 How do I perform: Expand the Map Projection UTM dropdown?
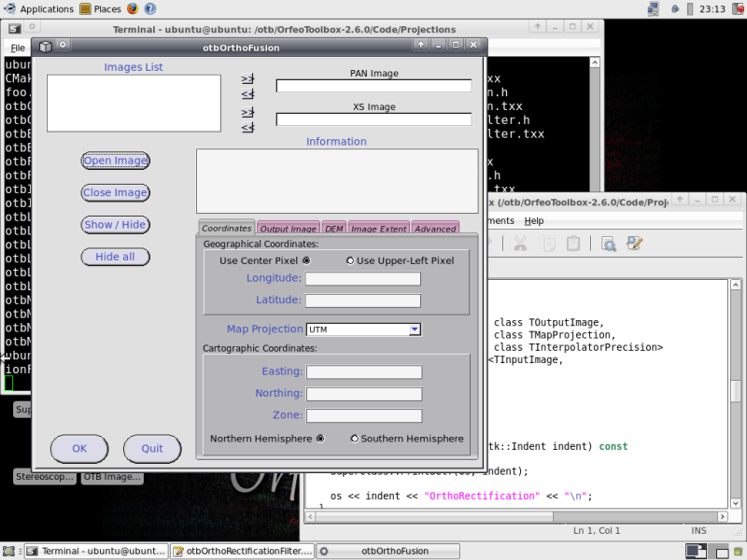[x=415, y=329]
